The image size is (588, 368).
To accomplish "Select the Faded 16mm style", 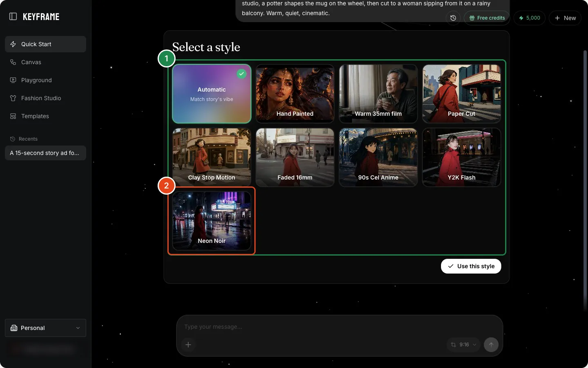I will tap(295, 157).
